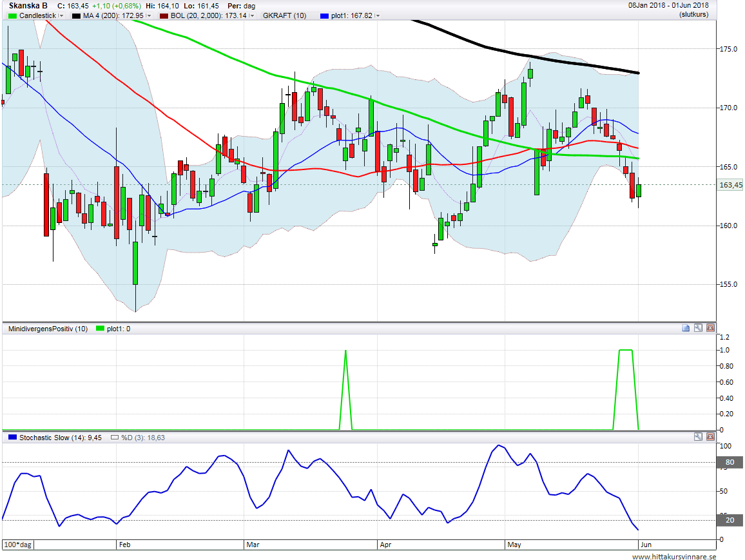
Task: Click the Stochastic Slow (14): 9,45 label
Action: coord(61,438)
